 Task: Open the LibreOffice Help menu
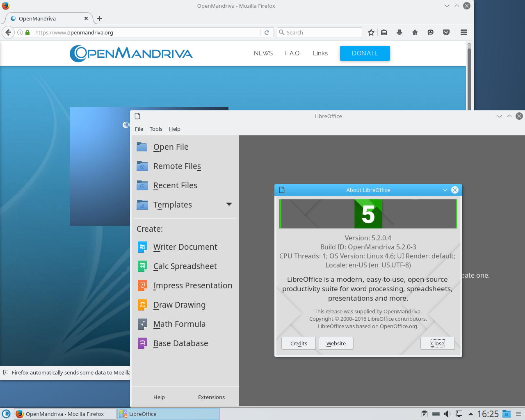tap(175, 129)
